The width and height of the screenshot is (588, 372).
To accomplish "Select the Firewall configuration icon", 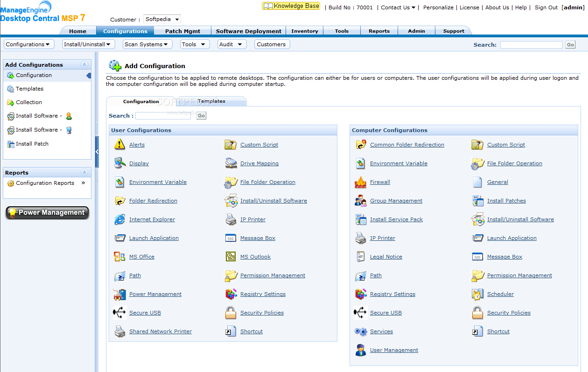I will [360, 182].
